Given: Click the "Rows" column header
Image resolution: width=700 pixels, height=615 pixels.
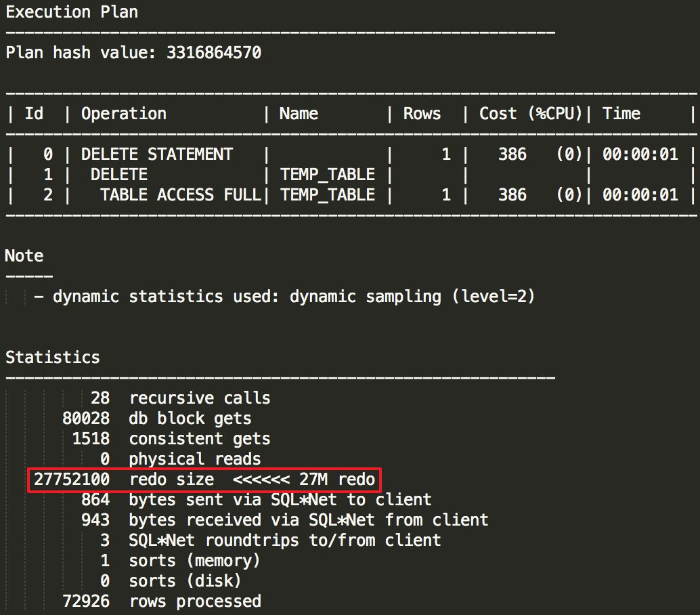Looking at the screenshot, I should coord(422,113).
